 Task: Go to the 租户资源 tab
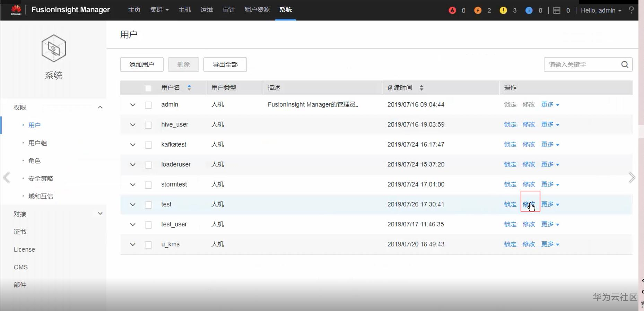pyautogui.click(x=257, y=10)
